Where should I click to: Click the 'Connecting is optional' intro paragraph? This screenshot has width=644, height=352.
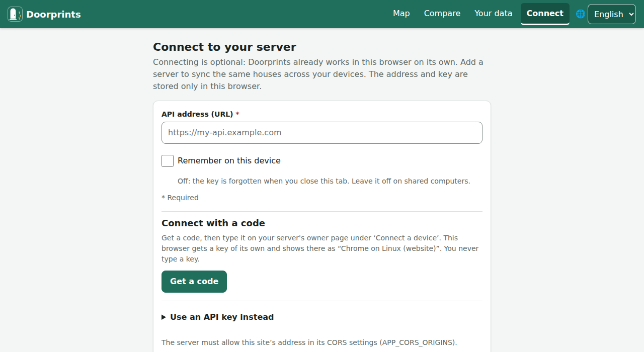[318, 74]
